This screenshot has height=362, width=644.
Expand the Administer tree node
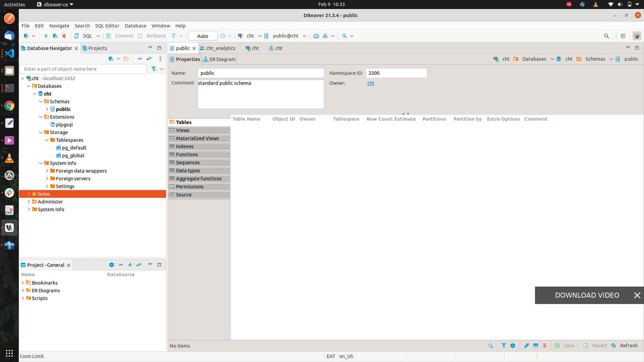[x=29, y=202]
